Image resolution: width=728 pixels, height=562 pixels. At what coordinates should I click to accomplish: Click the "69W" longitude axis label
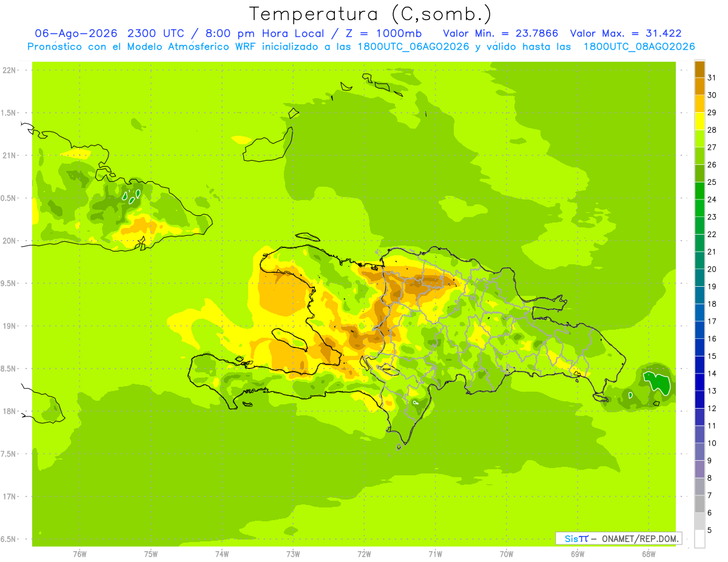coord(578,554)
